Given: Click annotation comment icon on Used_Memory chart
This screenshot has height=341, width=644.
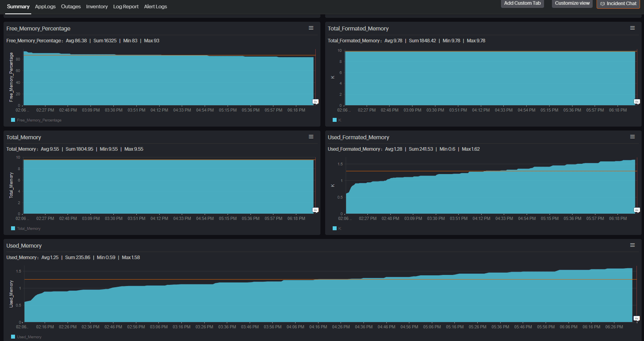Looking at the screenshot, I should point(636,318).
